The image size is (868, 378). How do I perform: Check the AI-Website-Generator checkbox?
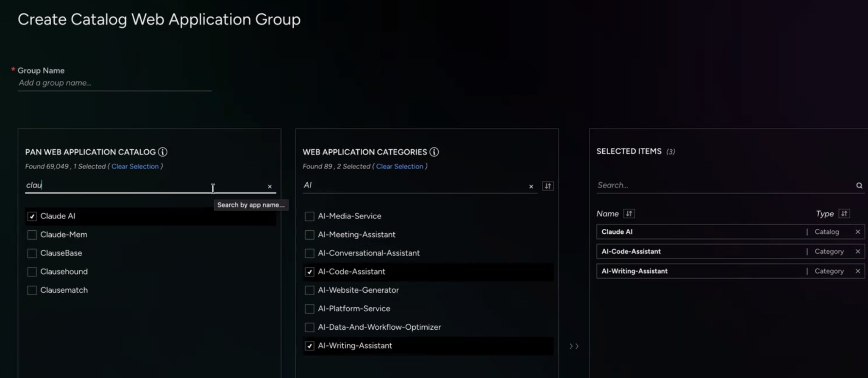tap(309, 290)
